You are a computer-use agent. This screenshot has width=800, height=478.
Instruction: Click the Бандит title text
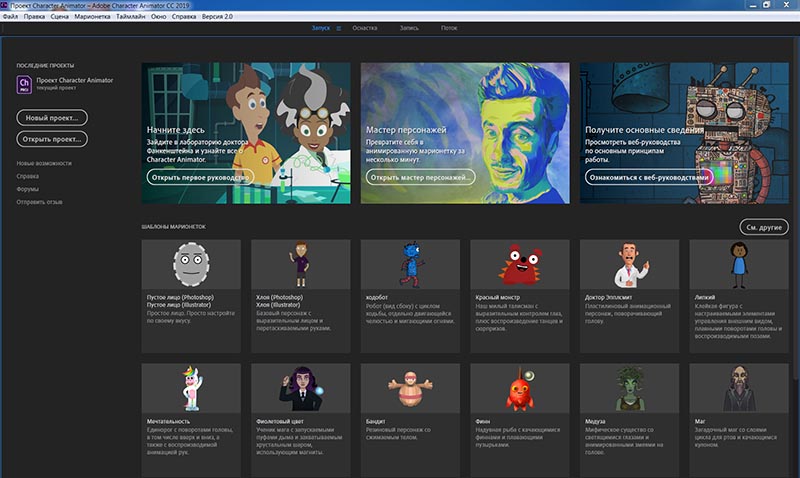tap(376, 421)
